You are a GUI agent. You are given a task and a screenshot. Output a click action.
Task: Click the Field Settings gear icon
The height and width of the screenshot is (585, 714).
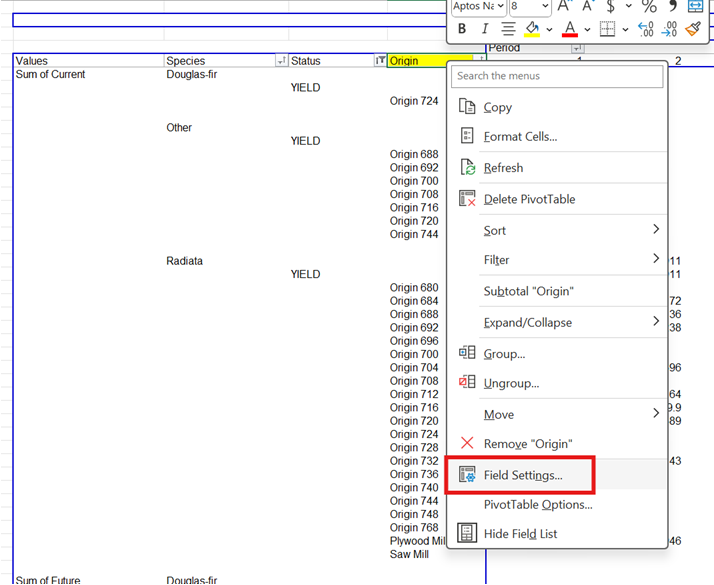(x=467, y=474)
